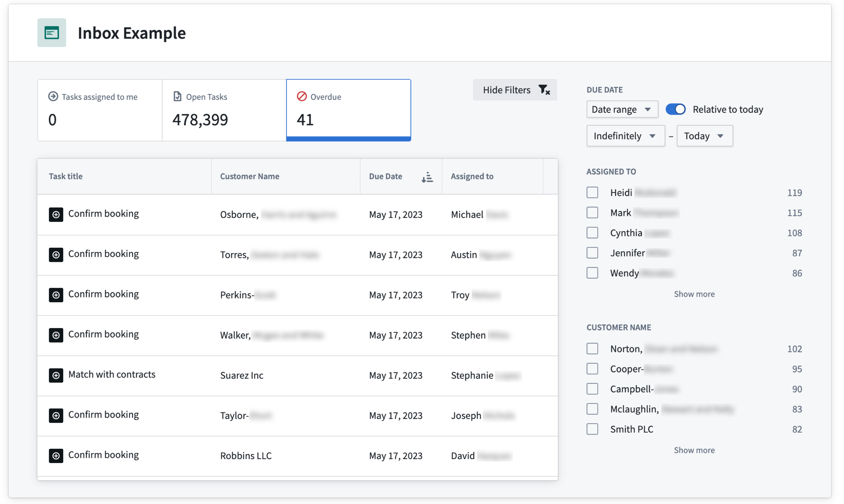Check the Jennifer assignee checkbox
This screenshot has width=844, height=504.
click(592, 253)
